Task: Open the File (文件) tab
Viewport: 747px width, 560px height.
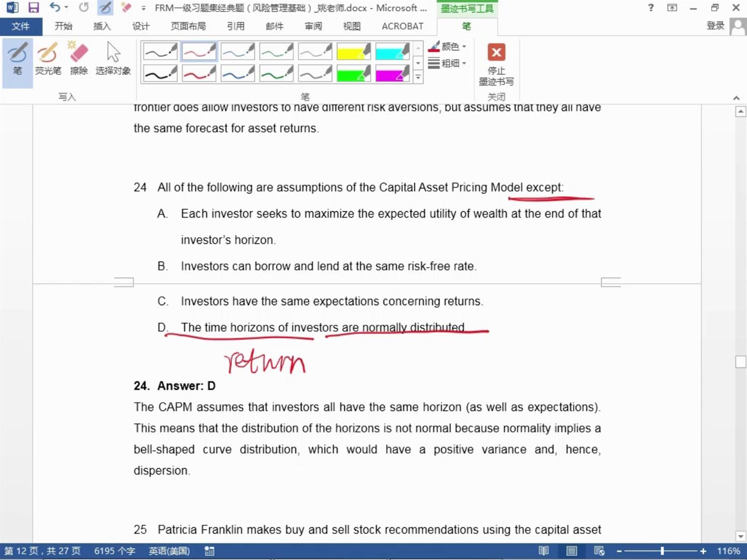Action: (20, 26)
